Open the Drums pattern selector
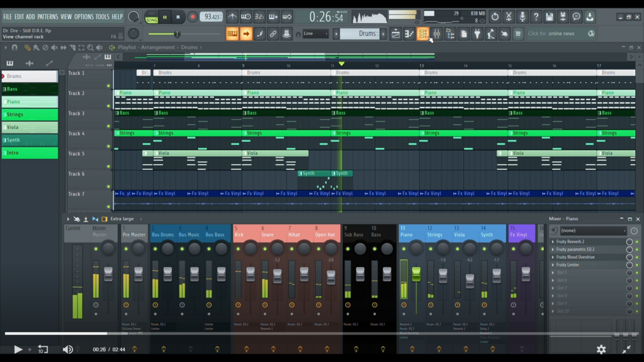Image resolution: width=644 pixels, height=362 pixels. coord(359,34)
